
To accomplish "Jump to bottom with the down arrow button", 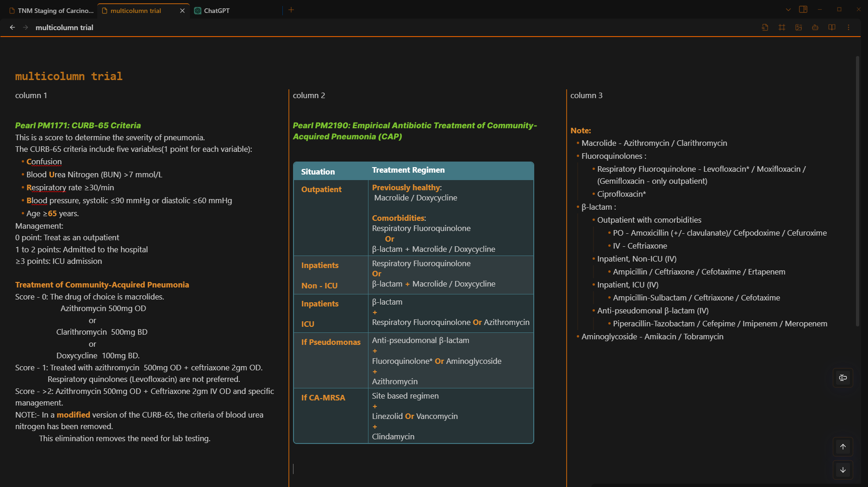I will click(x=843, y=470).
